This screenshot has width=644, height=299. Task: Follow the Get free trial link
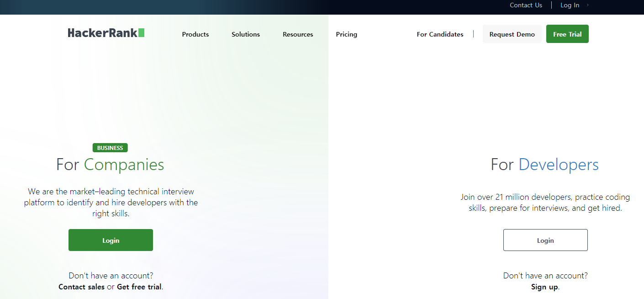(139, 287)
